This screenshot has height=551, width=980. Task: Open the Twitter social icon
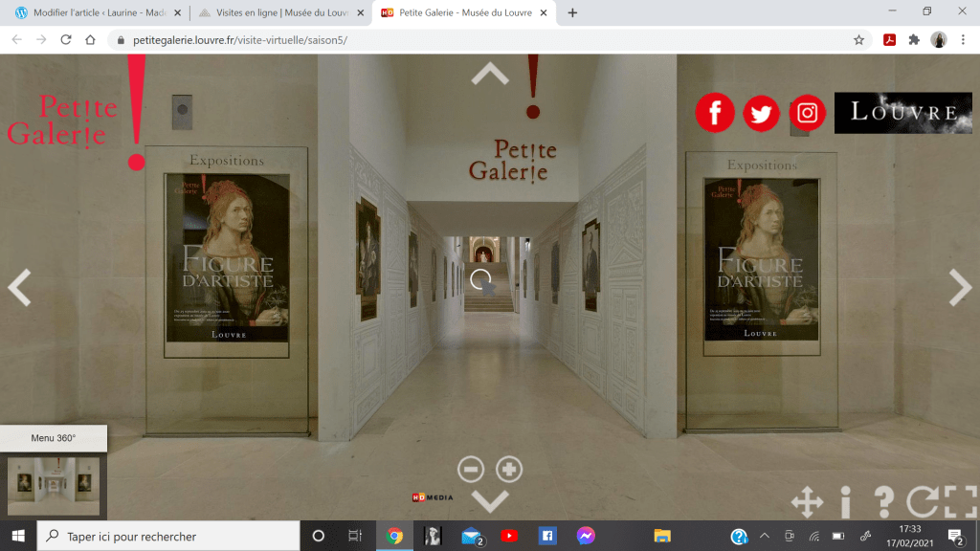761,113
